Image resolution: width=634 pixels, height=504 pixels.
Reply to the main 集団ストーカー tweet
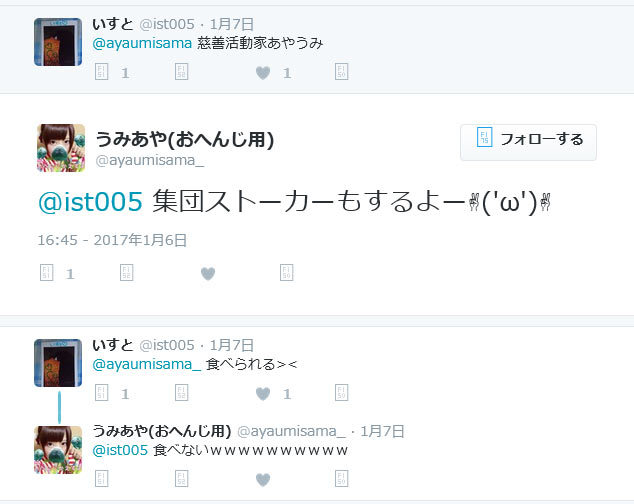coord(46,273)
